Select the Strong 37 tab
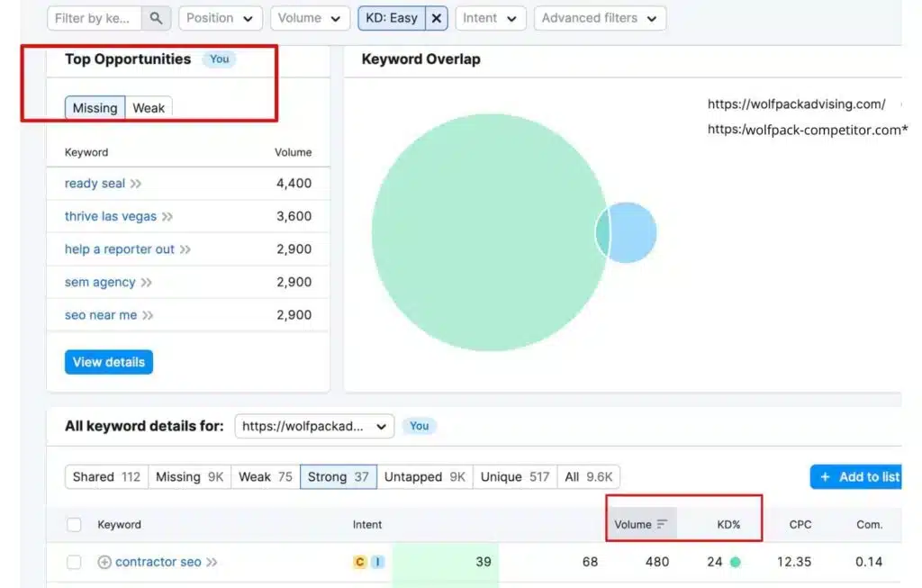This screenshot has width=922, height=588. coord(339,477)
